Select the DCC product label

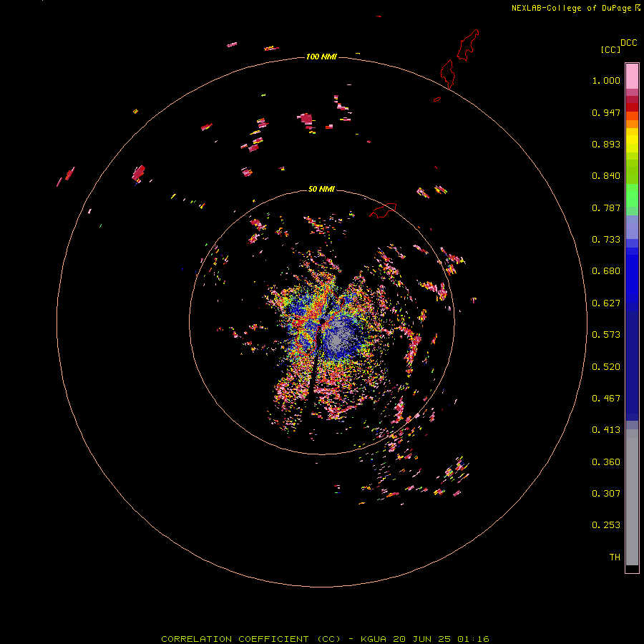click(628, 43)
